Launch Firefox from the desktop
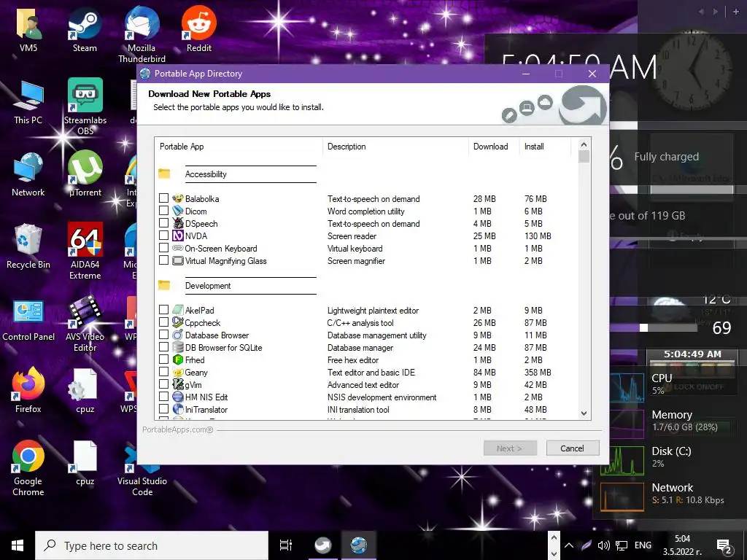The image size is (747, 560). [28, 391]
